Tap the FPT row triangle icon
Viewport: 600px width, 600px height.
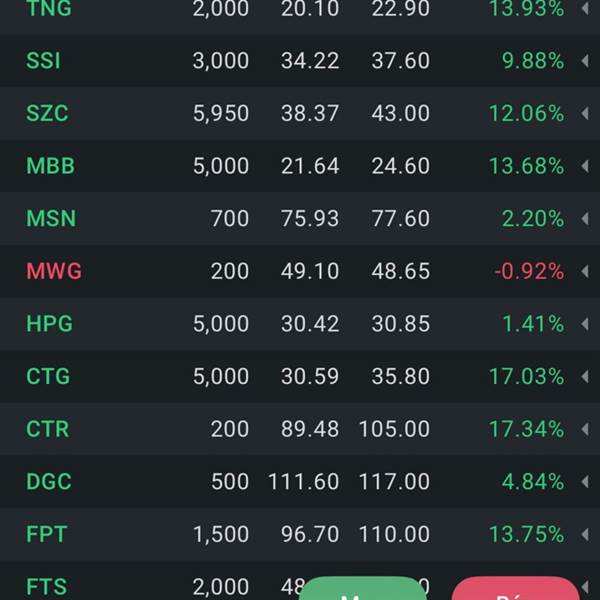pos(585,534)
